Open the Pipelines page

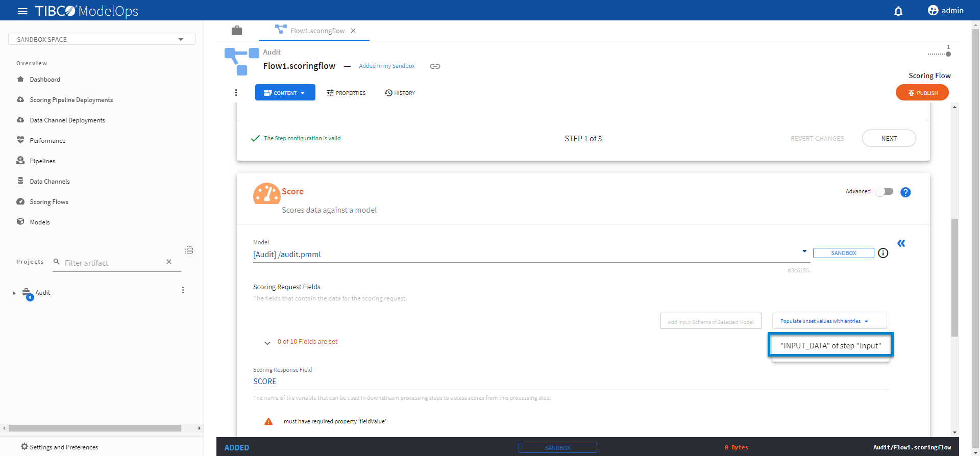42,161
